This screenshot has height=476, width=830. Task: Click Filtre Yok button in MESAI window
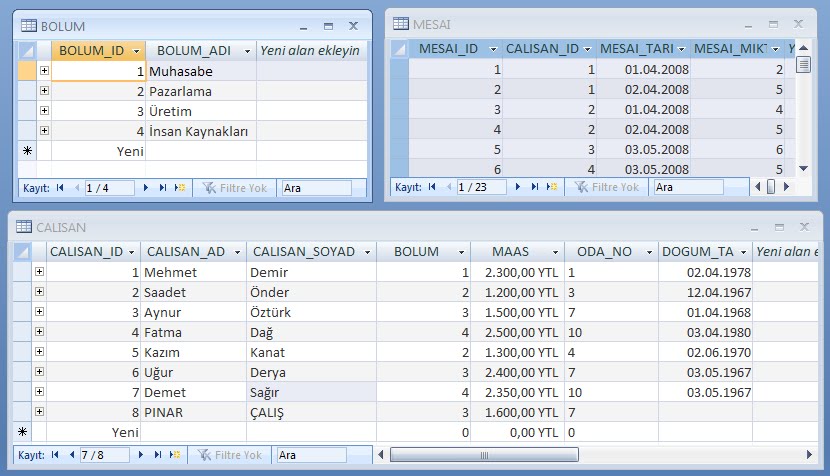607,187
